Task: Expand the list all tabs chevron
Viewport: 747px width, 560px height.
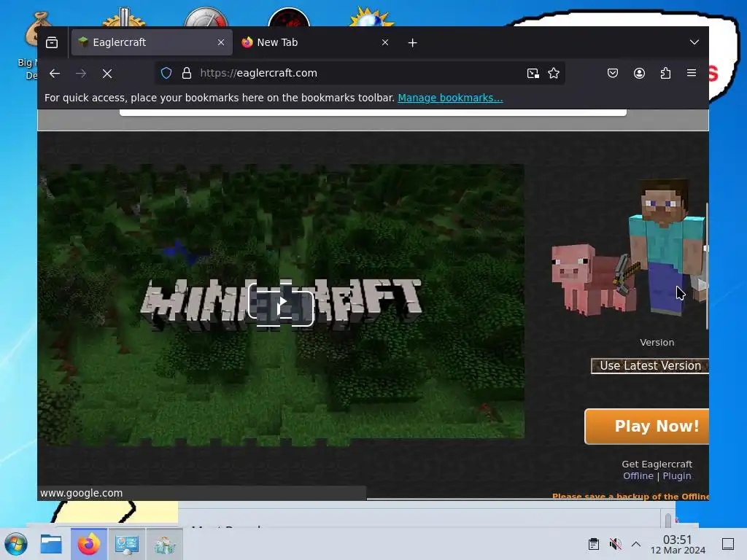Action: (x=694, y=42)
